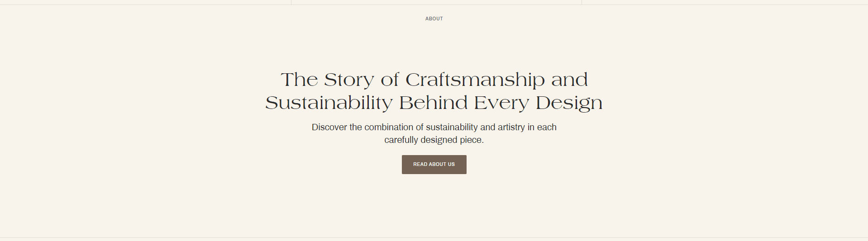Click the READ ABOUT US button
The height and width of the screenshot is (241, 868).
point(434,165)
